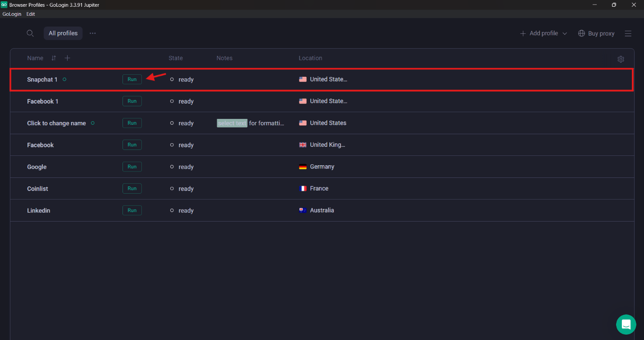The image size is (644, 340).
Task: Click the ready state of Snapchat 1
Action: 186,80
